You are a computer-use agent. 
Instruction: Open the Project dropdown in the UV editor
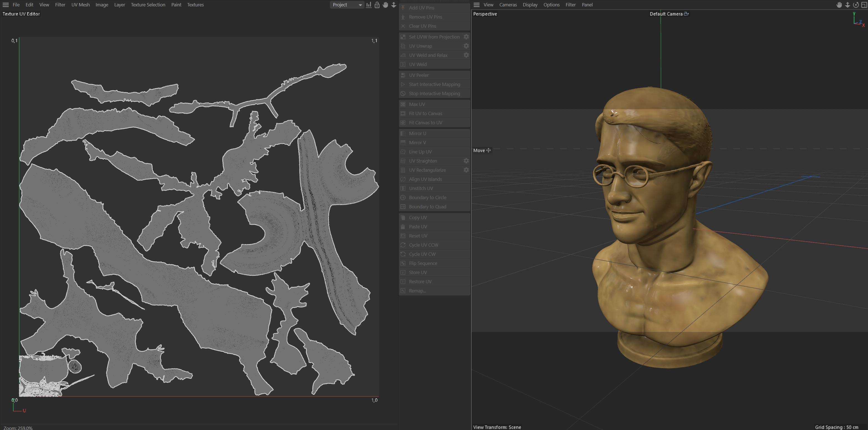pos(347,5)
